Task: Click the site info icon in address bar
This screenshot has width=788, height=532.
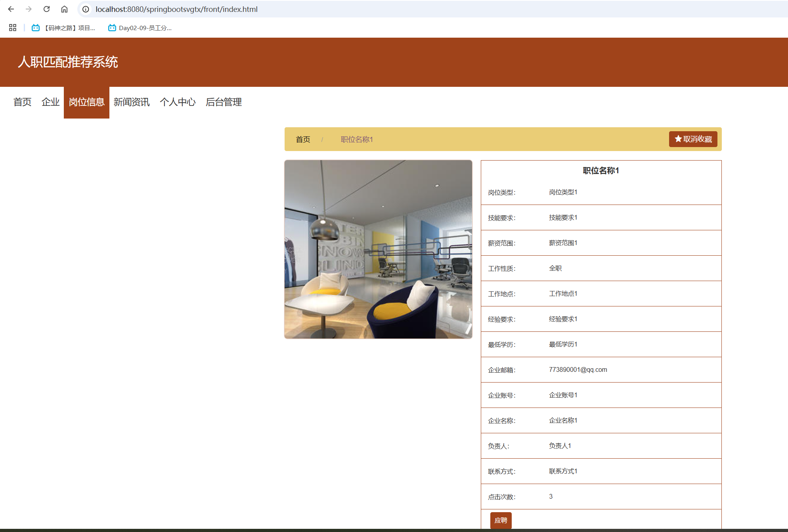Action: 86,9
